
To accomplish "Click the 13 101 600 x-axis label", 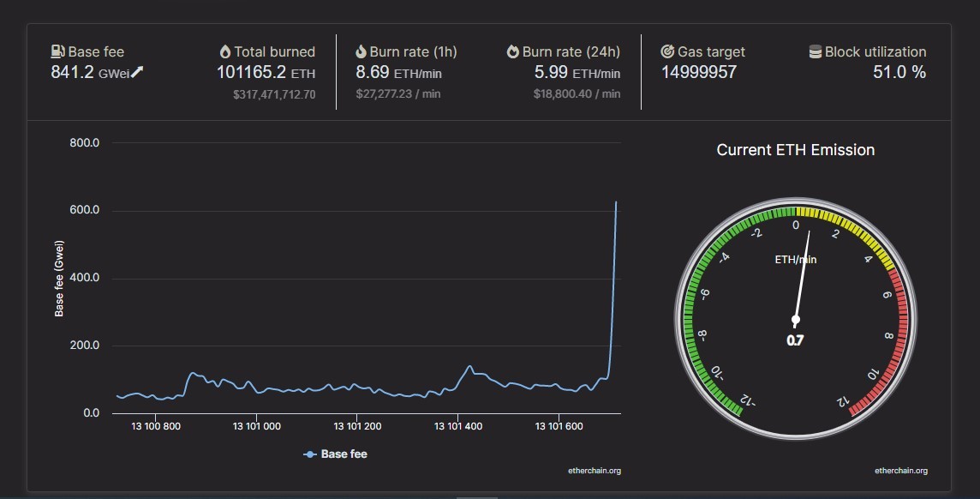I will pyautogui.click(x=559, y=426).
